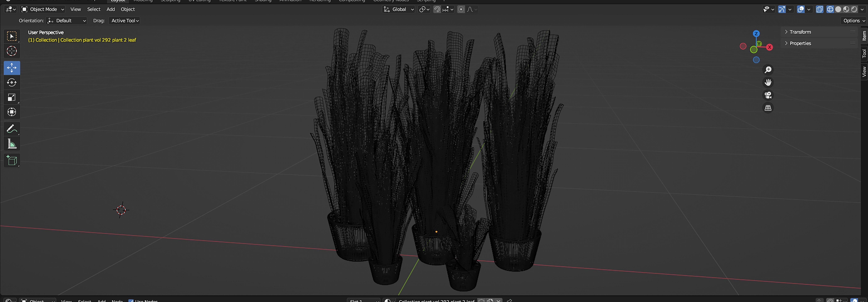Click the User Perspective label
The height and width of the screenshot is (302, 868).
pyautogui.click(x=46, y=32)
